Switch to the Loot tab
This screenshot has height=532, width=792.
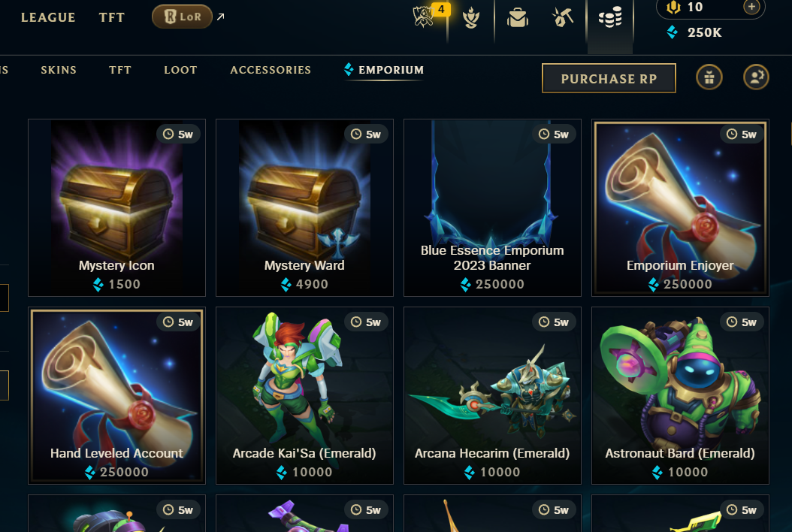tap(180, 70)
